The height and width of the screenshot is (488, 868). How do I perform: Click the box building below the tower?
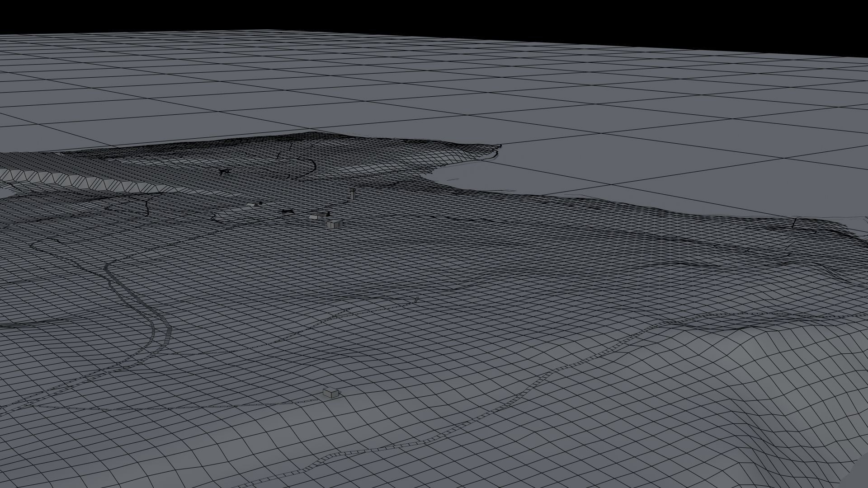pos(335,223)
